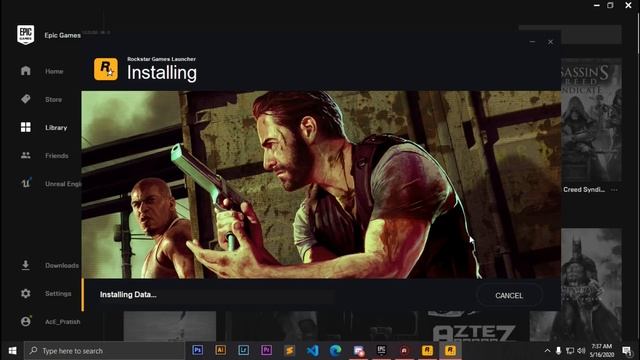Open the Unreal Engine icon
This screenshot has width=640, height=360.
26,183
